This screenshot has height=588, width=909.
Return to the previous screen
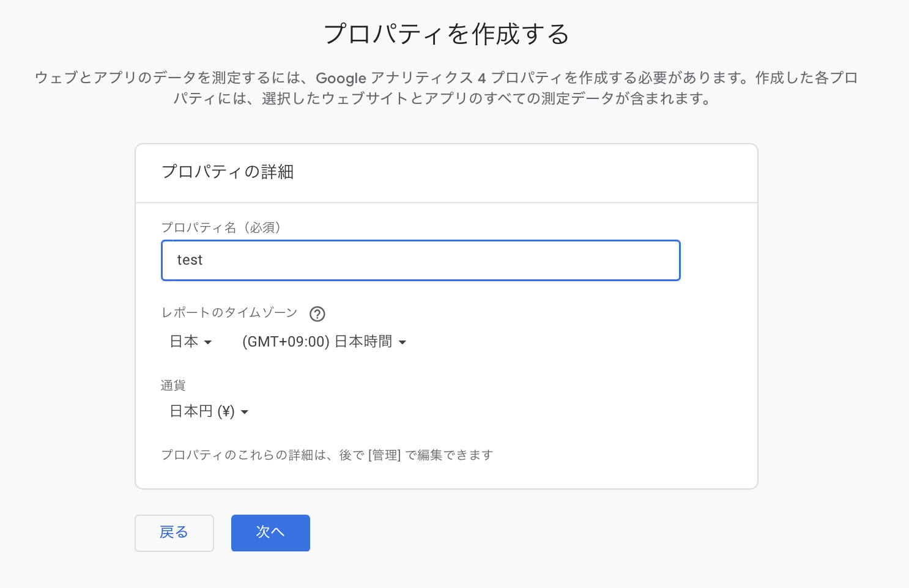174,532
